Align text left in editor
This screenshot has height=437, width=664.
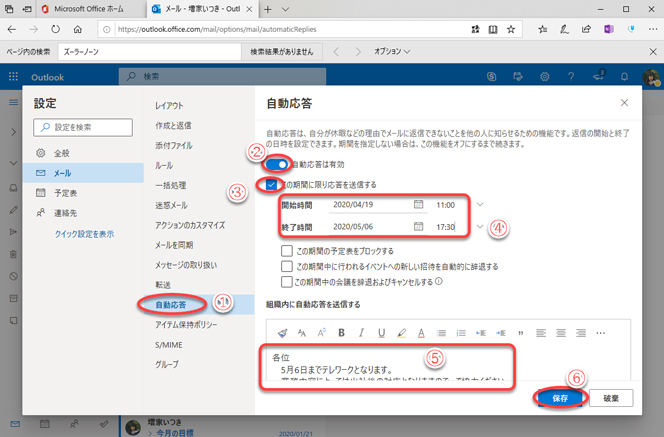click(x=541, y=333)
